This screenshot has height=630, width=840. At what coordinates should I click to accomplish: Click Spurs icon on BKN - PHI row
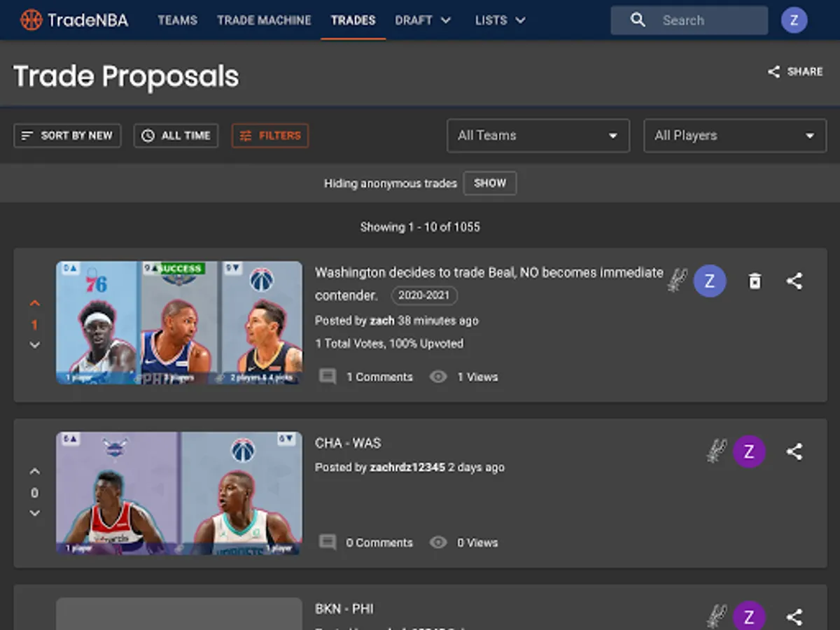(x=716, y=617)
